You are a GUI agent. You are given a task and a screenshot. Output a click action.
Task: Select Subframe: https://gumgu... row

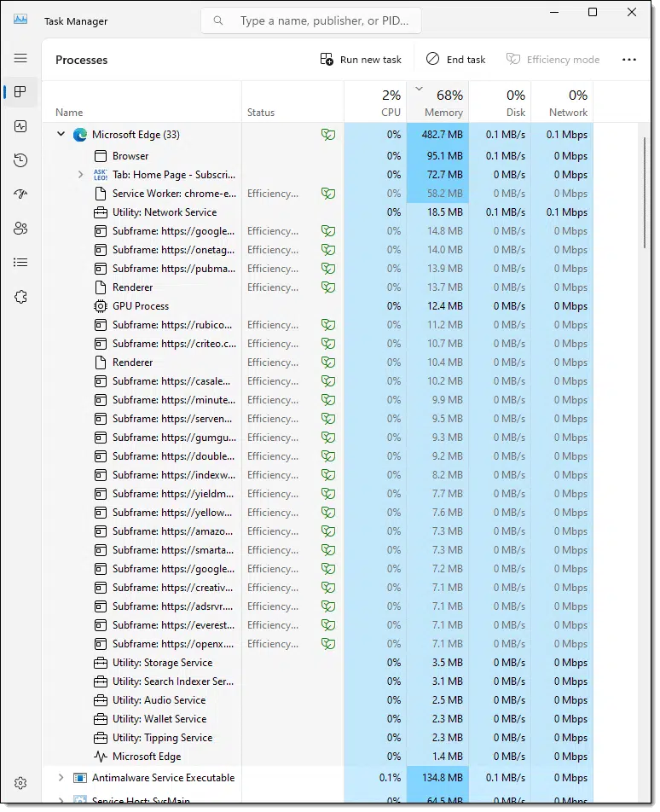[x=317, y=438]
